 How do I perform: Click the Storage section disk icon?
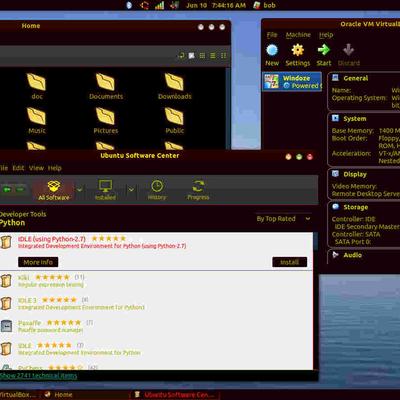pos(335,207)
